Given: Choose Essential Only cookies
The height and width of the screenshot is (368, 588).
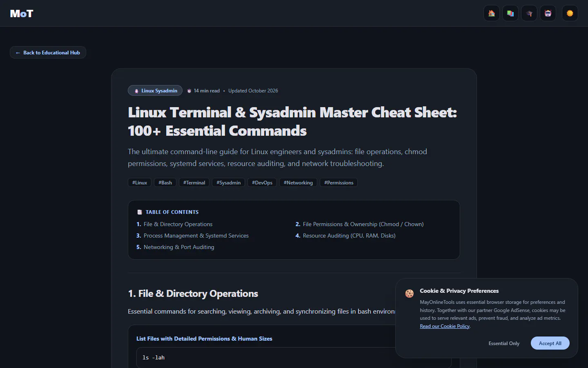Looking at the screenshot, I should [504, 343].
